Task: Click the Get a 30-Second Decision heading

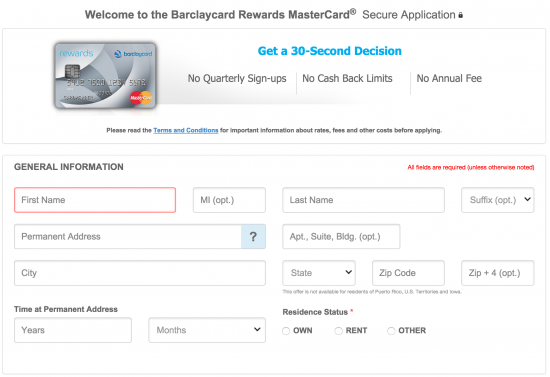Action: pos(329,51)
